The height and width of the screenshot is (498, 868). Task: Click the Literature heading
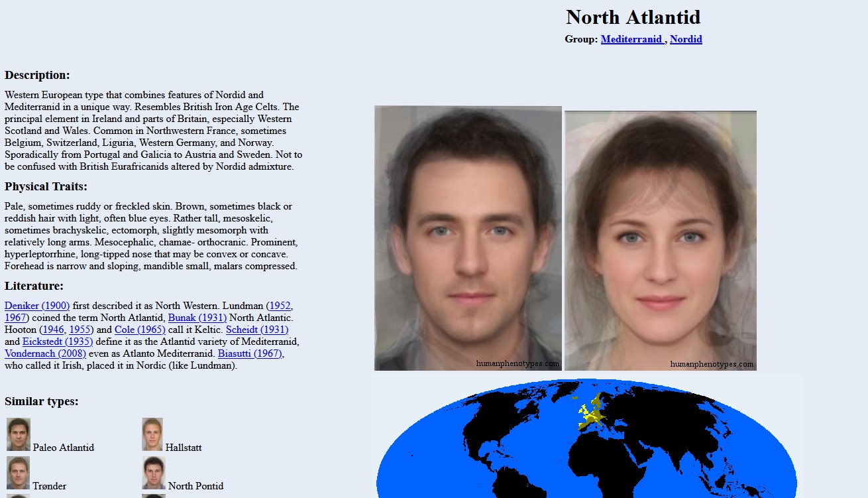[34, 286]
